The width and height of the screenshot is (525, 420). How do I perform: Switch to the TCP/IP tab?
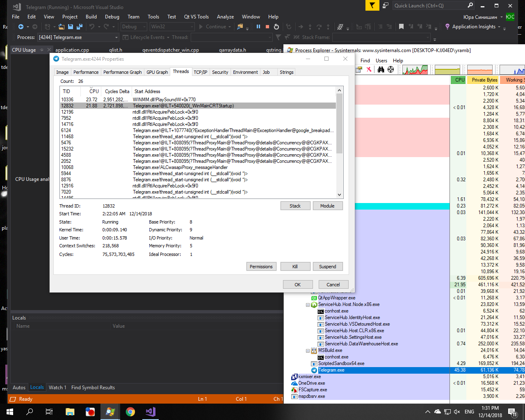coord(201,72)
